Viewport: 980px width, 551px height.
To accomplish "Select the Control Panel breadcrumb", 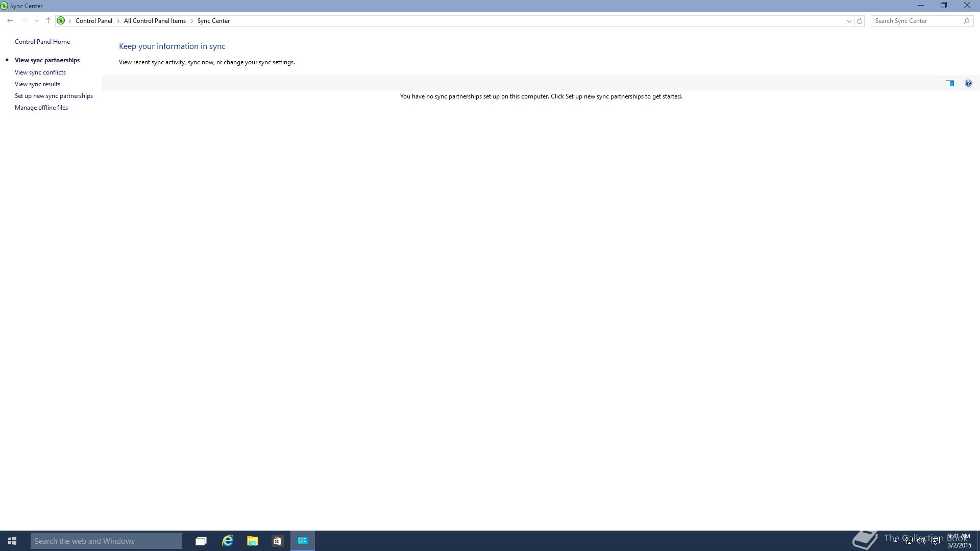I will (93, 21).
